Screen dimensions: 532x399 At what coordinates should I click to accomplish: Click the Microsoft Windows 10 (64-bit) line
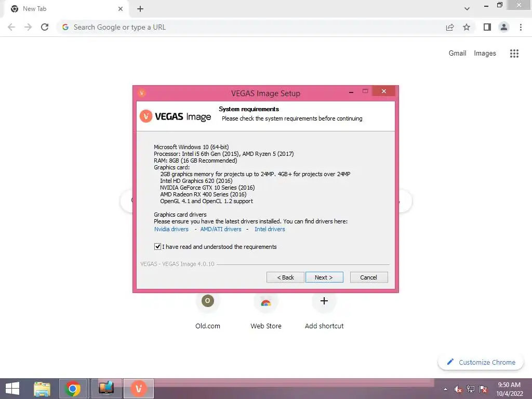(191, 147)
